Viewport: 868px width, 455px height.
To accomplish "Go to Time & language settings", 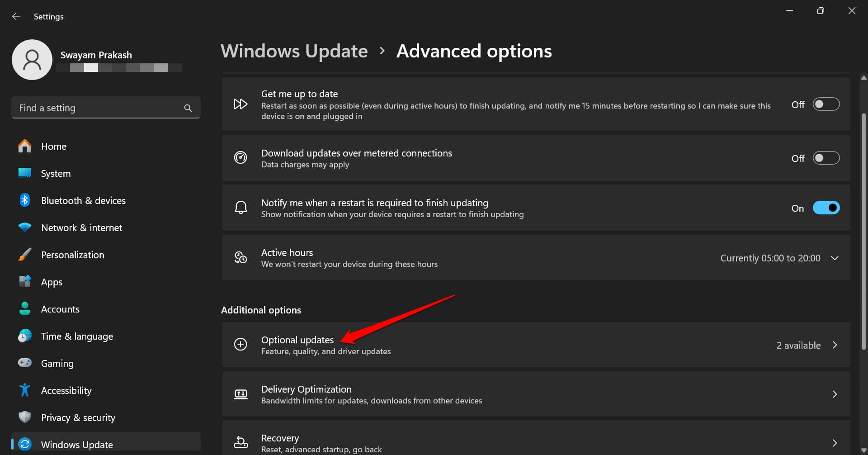I will [x=77, y=337].
